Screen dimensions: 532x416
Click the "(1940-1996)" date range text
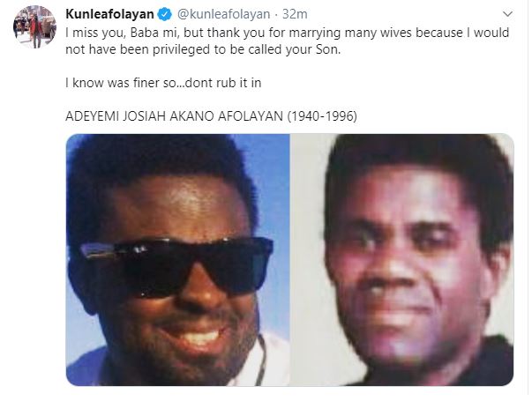pos(322,116)
